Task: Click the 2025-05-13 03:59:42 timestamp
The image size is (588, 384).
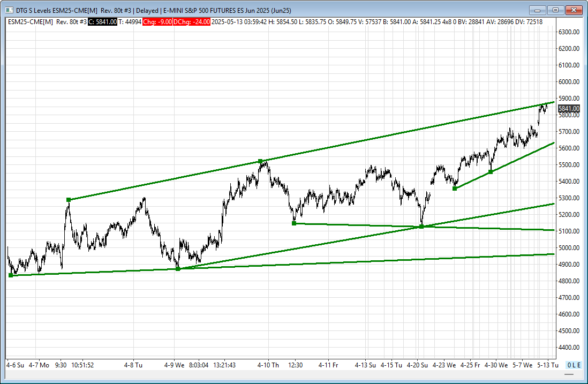Action: (239, 22)
